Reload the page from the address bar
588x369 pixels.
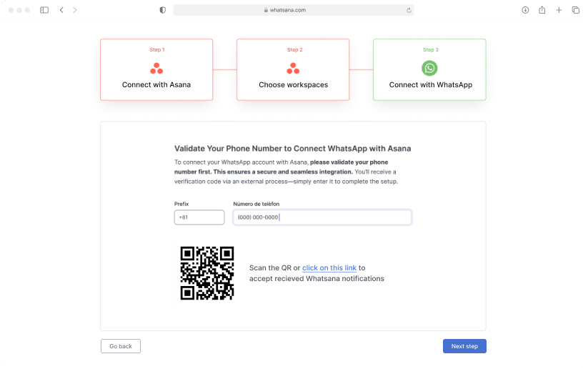click(409, 10)
